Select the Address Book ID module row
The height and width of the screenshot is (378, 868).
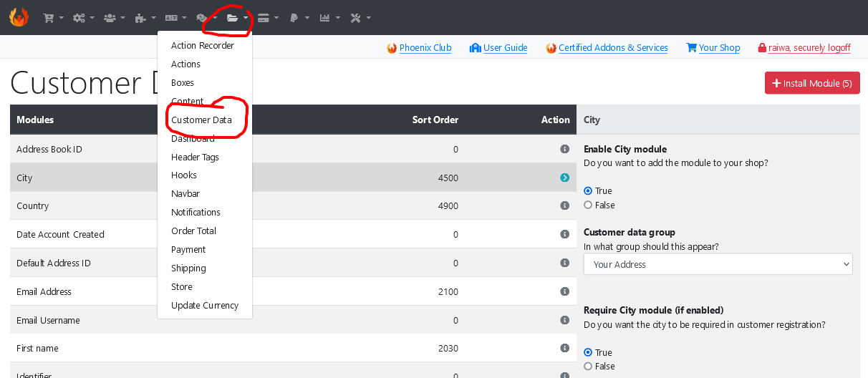pyautogui.click(x=293, y=149)
